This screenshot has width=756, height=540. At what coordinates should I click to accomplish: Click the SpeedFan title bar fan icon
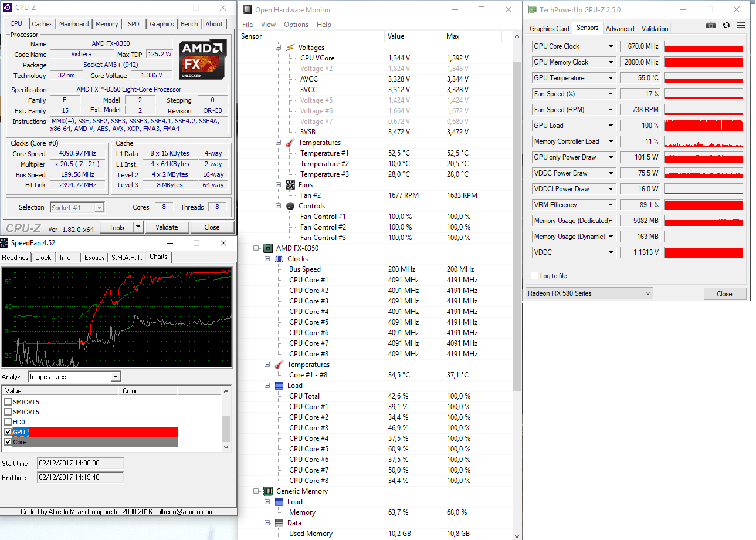coord(4,243)
